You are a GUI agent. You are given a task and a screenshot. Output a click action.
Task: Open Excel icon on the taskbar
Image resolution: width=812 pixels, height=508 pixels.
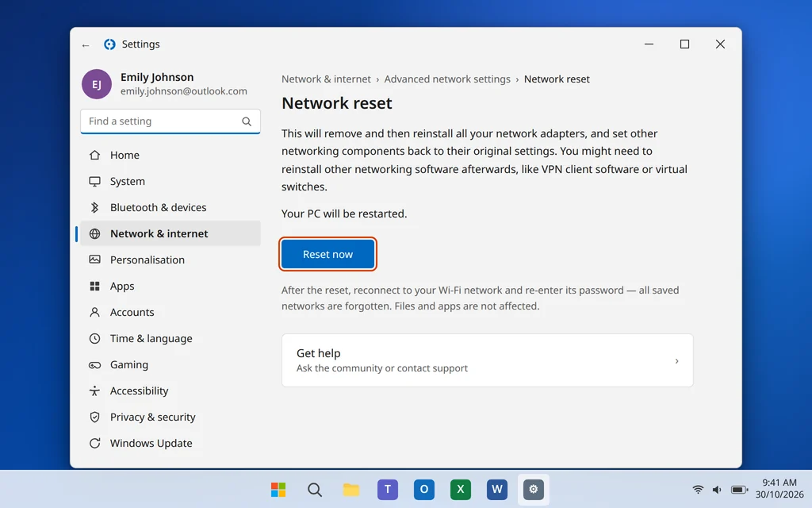click(x=461, y=489)
